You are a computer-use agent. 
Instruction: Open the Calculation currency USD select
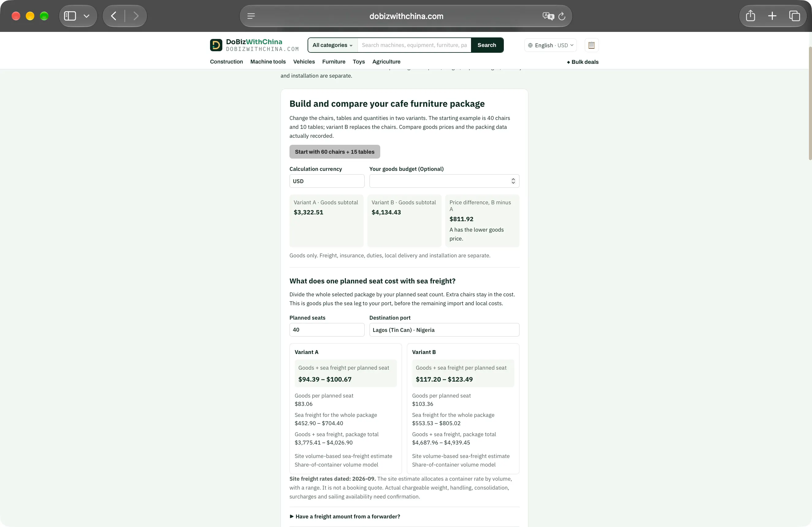[x=327, y=181]
